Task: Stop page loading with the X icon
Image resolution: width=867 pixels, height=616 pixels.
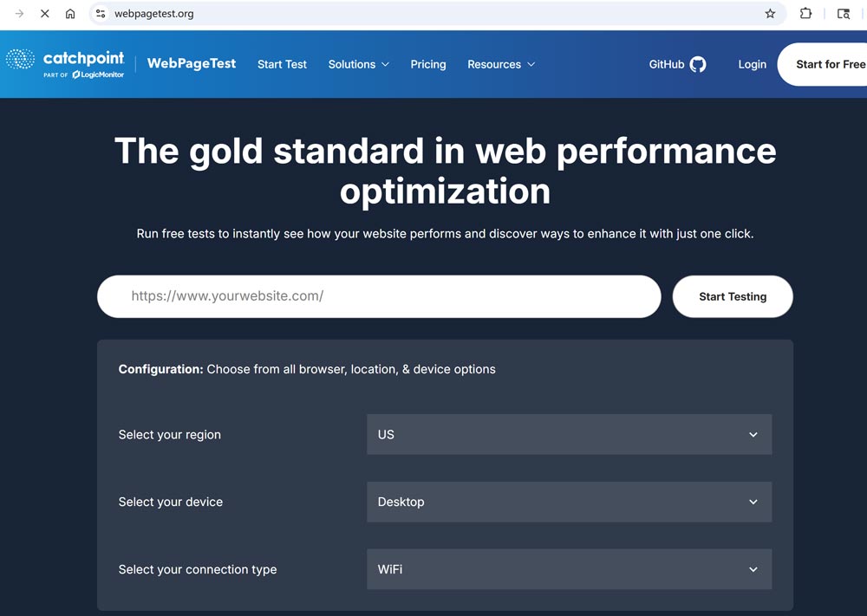Action: pyautogui.click(x=44, y=14)
